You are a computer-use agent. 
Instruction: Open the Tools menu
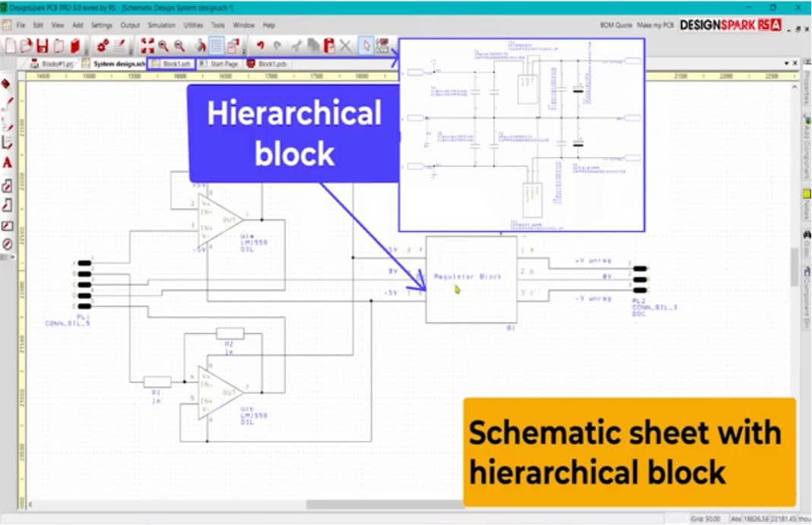pos(218,25)
